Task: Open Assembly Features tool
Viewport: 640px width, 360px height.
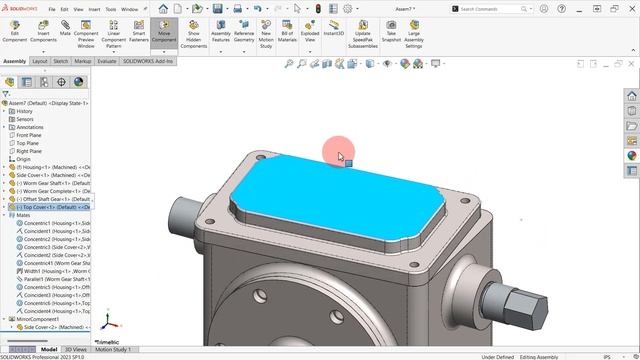Action: (x=221, y=31)
